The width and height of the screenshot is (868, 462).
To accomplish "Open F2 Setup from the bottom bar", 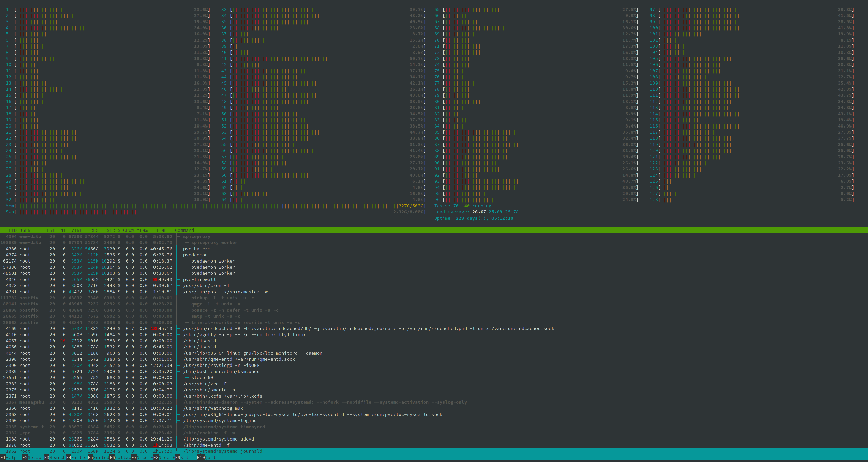I will pyautogui.click(x=34, y=458).
